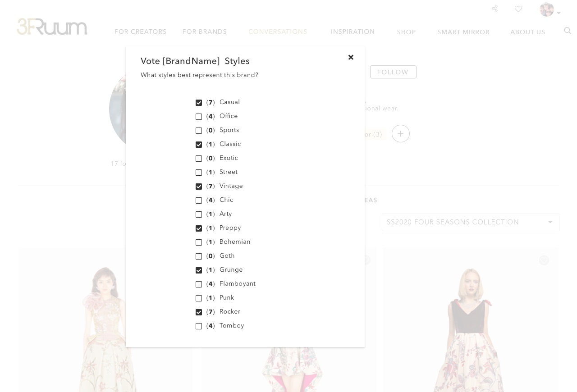Click the Follow button
Viewport: 577px width, 392px height.
coord(393,72)
